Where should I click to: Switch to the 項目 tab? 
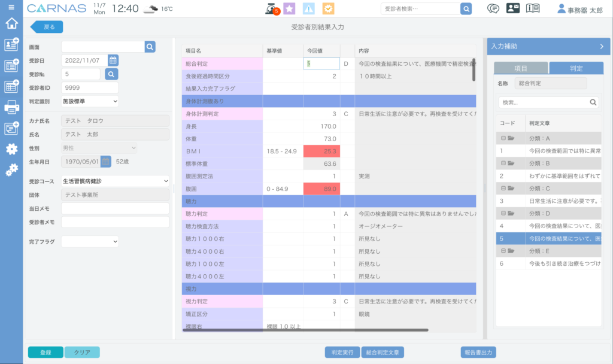[x=520, y=68]
